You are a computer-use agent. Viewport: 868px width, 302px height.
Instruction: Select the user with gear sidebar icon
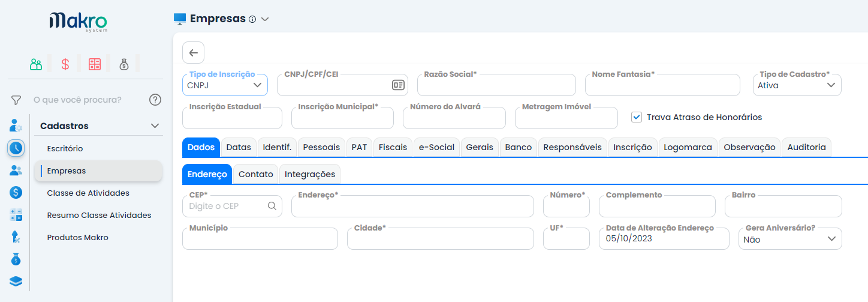(16, 125)
